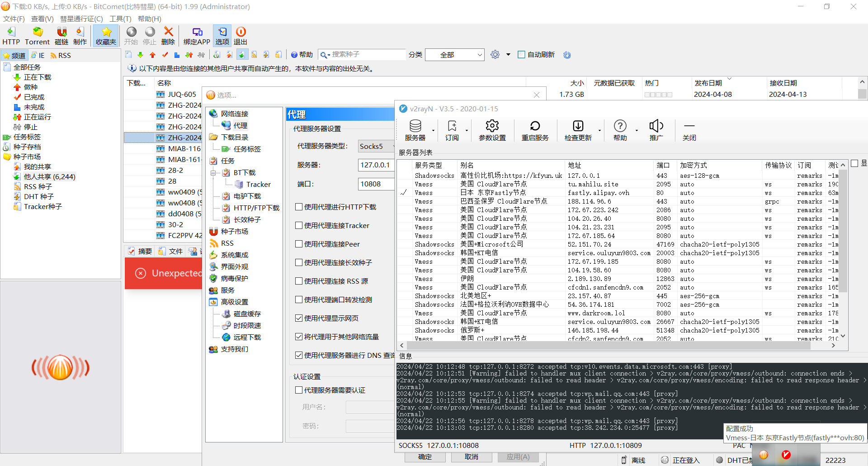Open the 收藏夹 favorites star icon
Viewport: 868px width, 466px height.
(106, 36)
